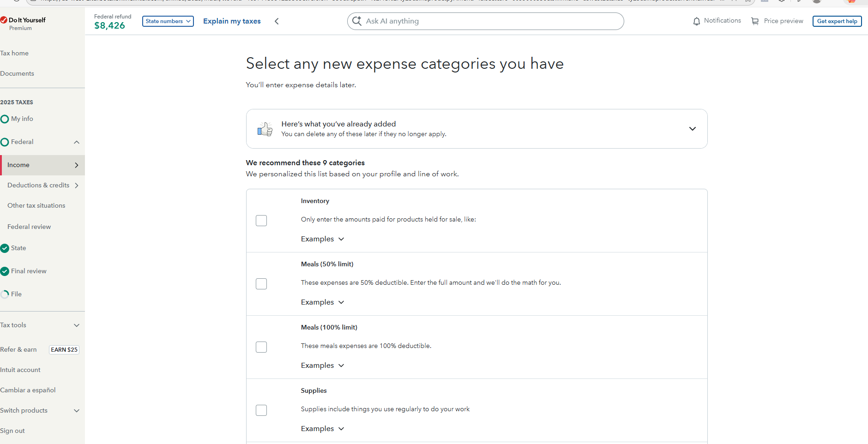
Task: Click the thumbs-up icon in already added panel
Action: click(x=265, y=129)
